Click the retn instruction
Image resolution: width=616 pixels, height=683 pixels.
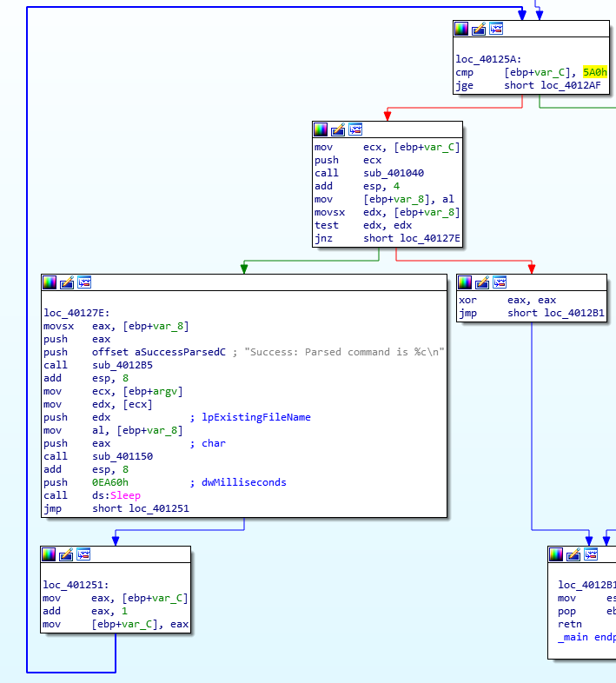point(569,624)
